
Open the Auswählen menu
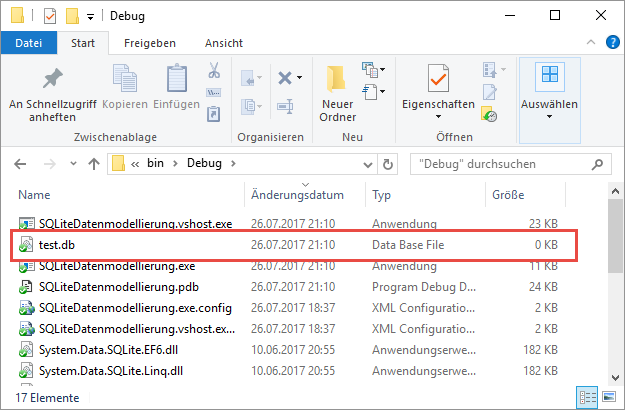[x=549, y=100]
